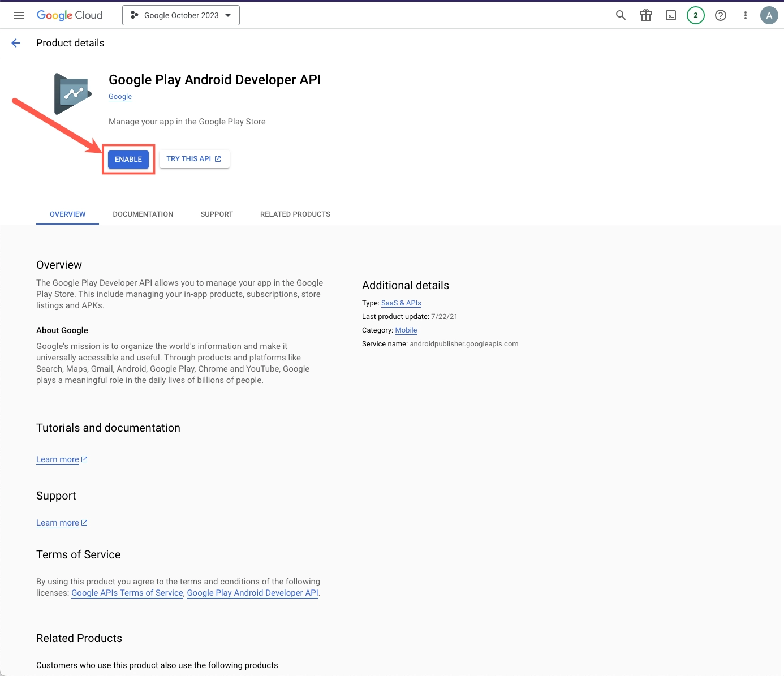Open the three-dot settings menu
Screen dimensions: 784x676
746,15
